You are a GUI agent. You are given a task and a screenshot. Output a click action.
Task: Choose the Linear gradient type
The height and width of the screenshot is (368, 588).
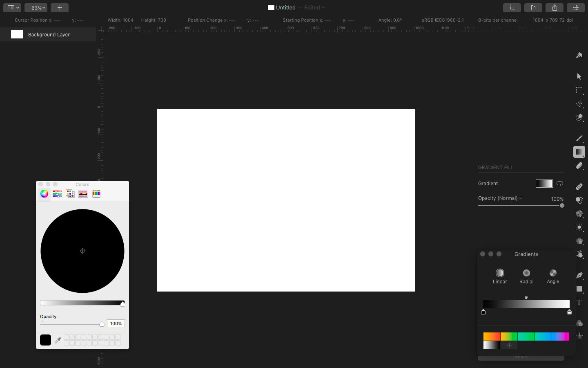pos(500,276)
